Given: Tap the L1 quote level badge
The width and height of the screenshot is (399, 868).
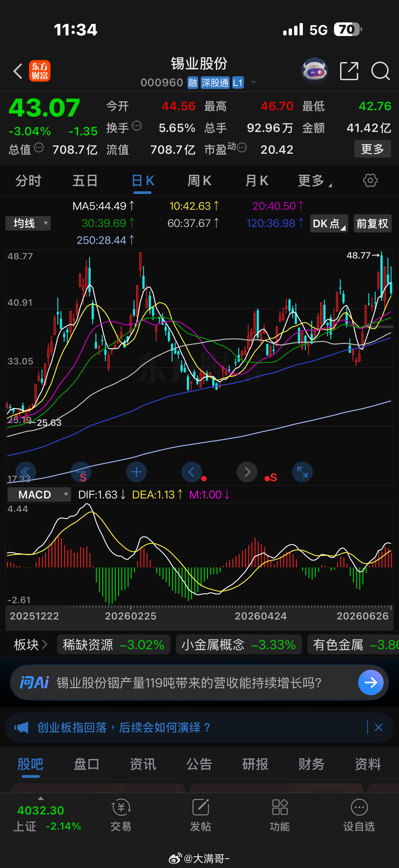Looking at the screenshot, I should click(x=238, y=83).
